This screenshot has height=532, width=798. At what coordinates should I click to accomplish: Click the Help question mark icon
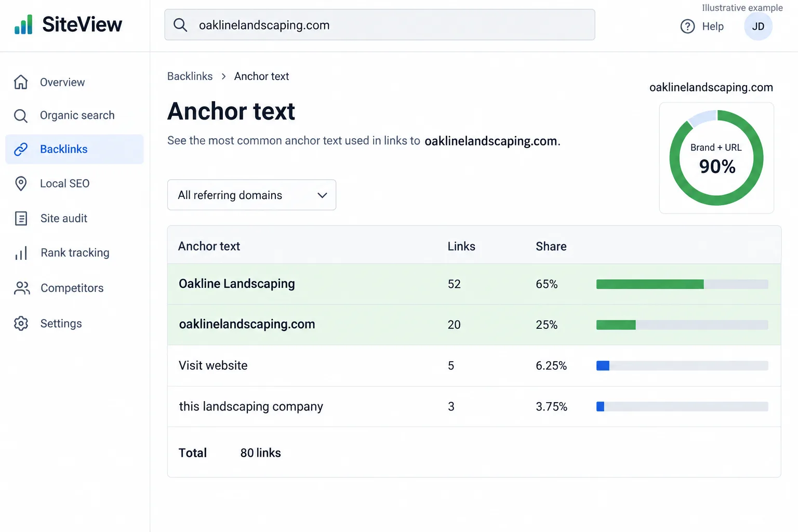(687, 26)
